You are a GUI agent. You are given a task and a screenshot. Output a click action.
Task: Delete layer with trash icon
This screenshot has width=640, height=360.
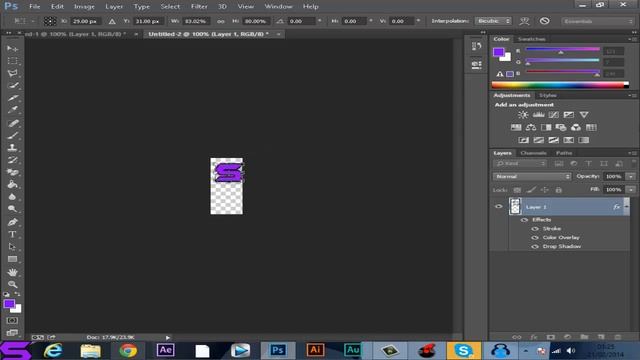(618, 337)
